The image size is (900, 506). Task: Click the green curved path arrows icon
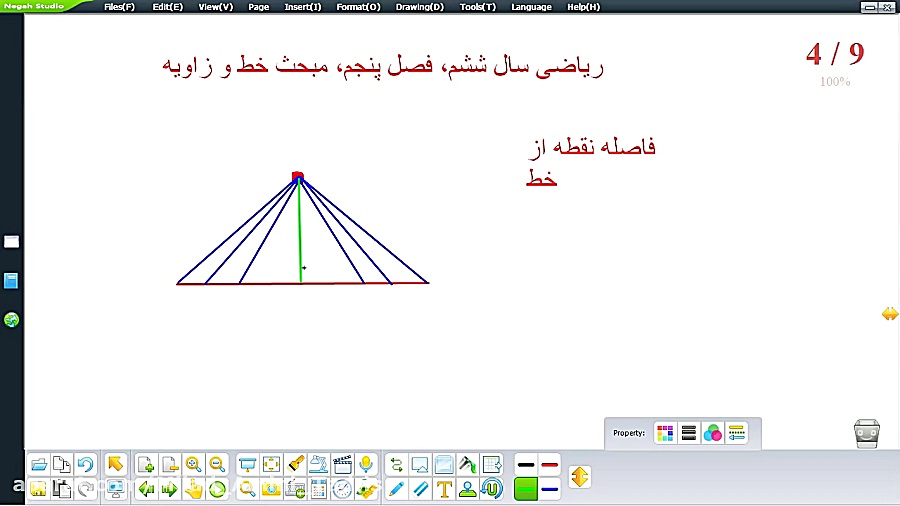396,464
